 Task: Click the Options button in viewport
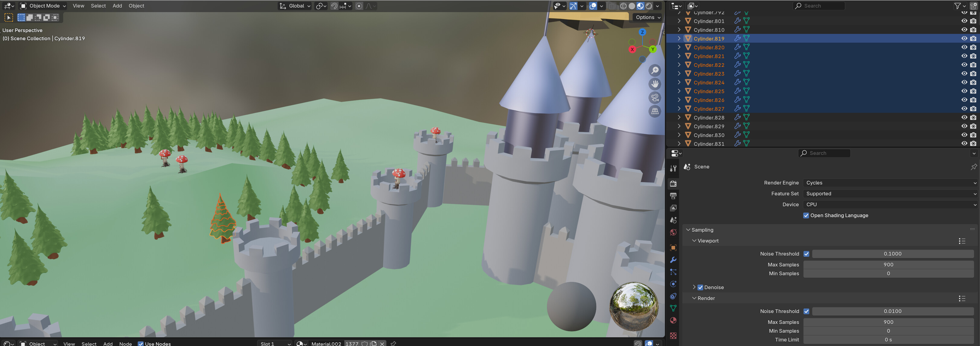coord(648,17)
